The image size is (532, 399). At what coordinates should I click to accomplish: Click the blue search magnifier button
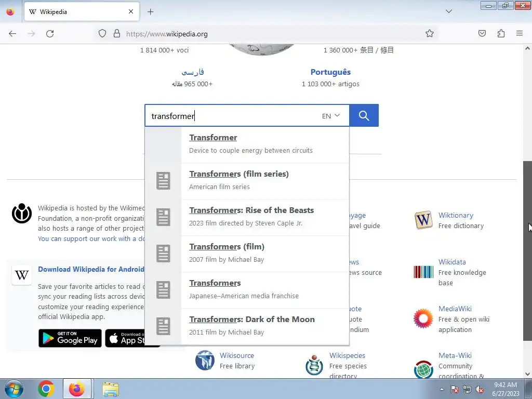point(364,115)
